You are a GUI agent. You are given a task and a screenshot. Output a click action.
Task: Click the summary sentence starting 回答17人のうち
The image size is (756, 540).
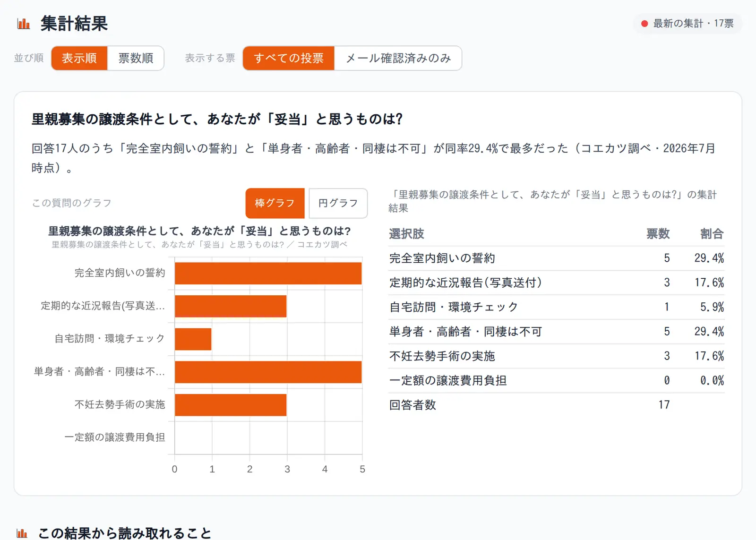[x=373, y=158]
